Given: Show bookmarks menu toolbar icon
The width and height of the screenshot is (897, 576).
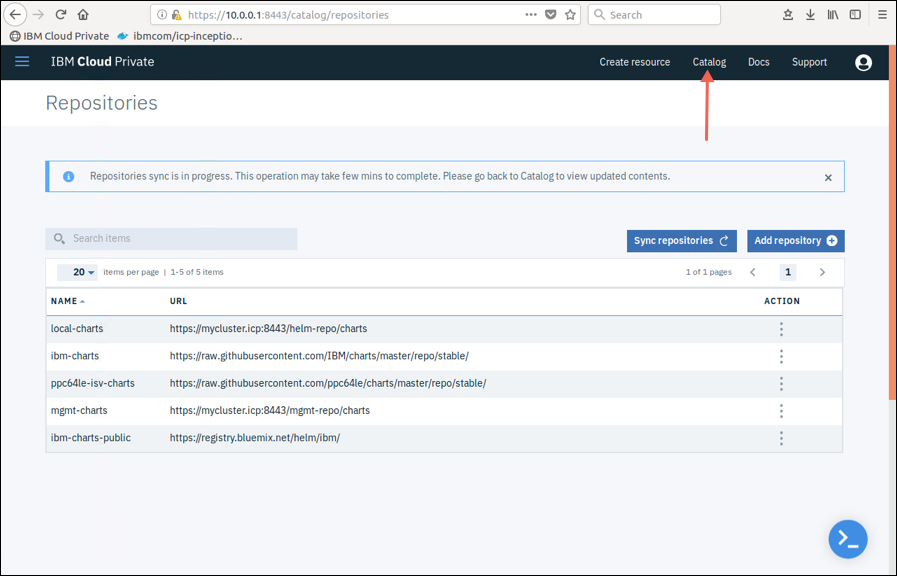Looking at the screenshot, I should (788, 15).
